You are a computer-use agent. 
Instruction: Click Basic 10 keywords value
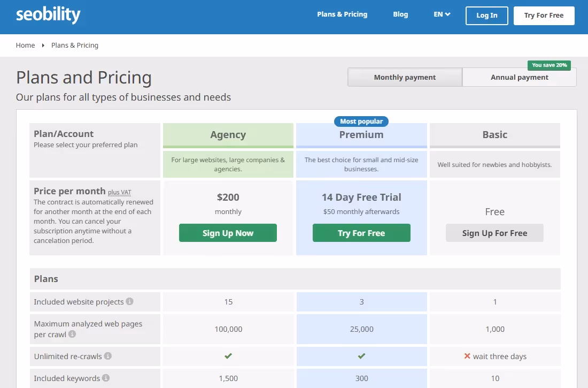tap(495, 378)
